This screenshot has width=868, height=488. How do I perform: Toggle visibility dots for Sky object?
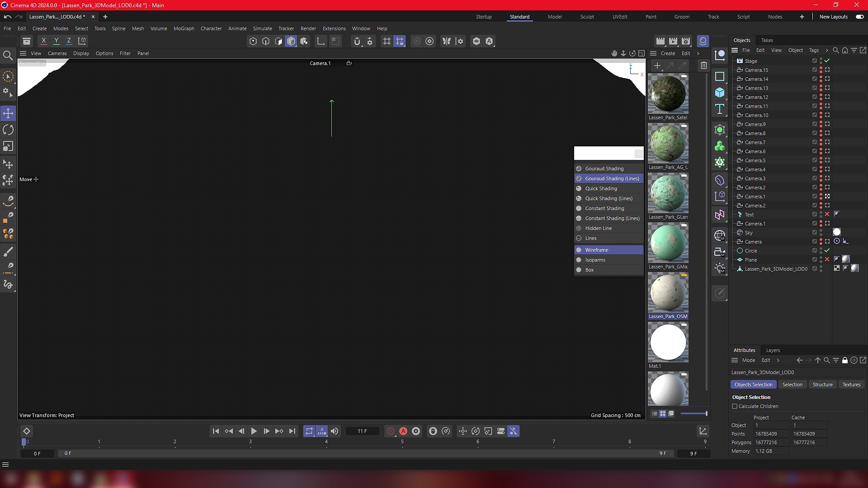pyautogui.click(x=821, y=233)
